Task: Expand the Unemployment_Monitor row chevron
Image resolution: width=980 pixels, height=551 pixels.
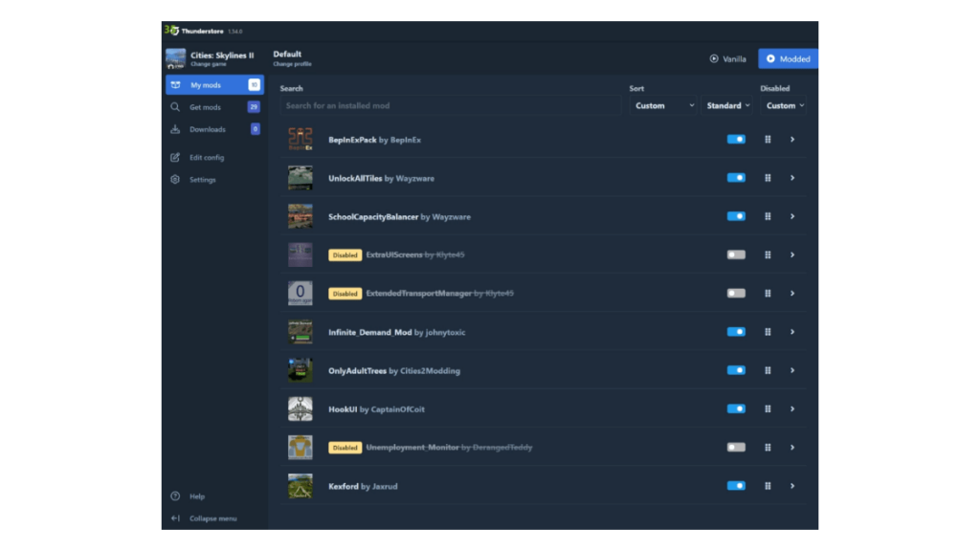Action: click(792, 448)
